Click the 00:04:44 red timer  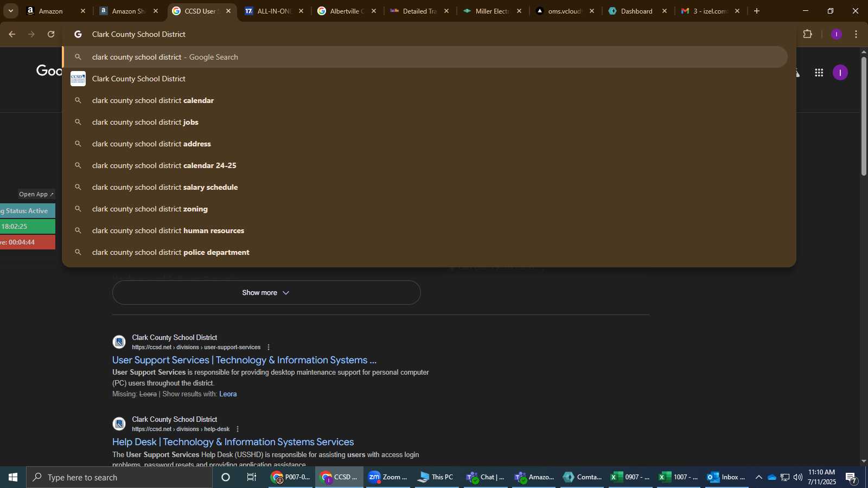tap(27, 242)
